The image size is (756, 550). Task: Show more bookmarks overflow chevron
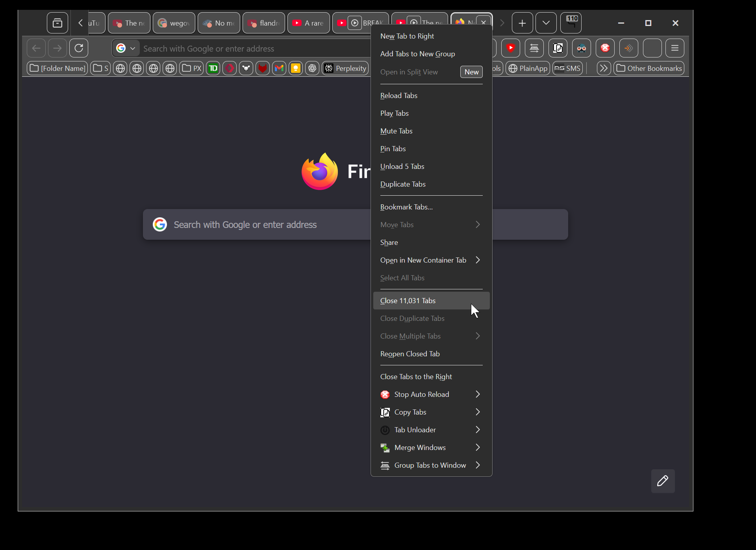(603, 69)
